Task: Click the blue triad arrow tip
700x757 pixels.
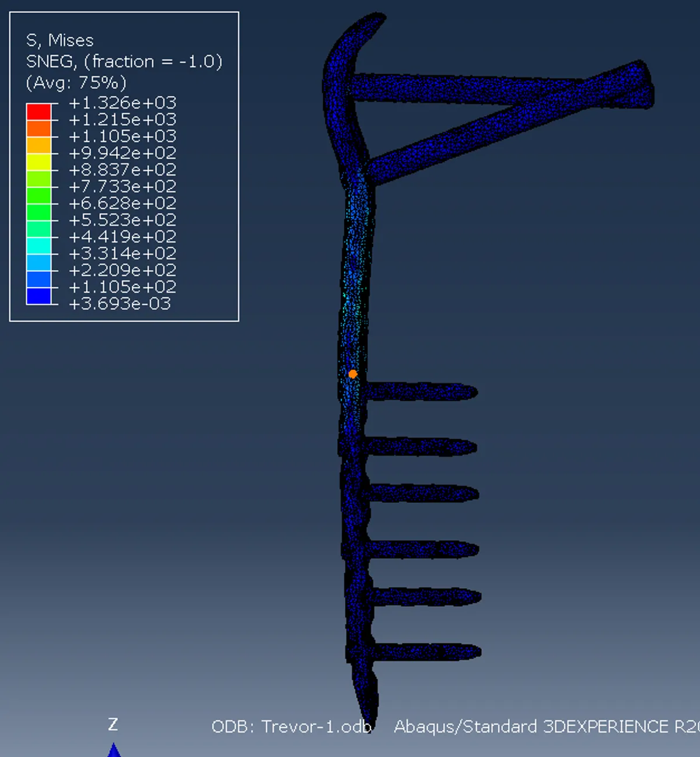Action: 114,749
